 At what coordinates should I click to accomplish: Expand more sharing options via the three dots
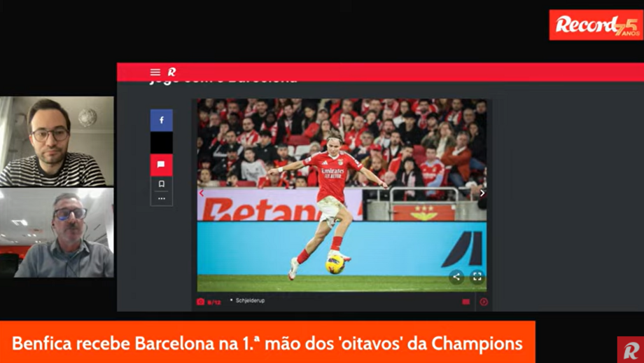[162, 198]
